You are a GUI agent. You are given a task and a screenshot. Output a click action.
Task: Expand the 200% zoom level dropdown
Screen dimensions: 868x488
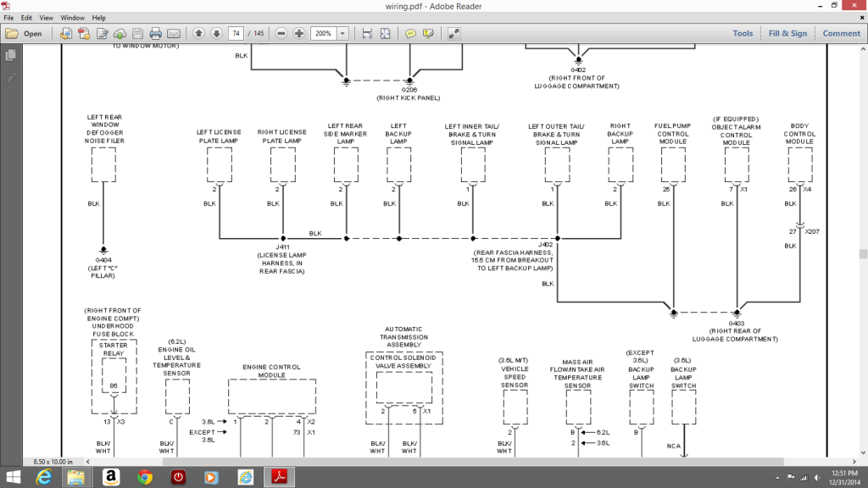click(x=342, y=34)
